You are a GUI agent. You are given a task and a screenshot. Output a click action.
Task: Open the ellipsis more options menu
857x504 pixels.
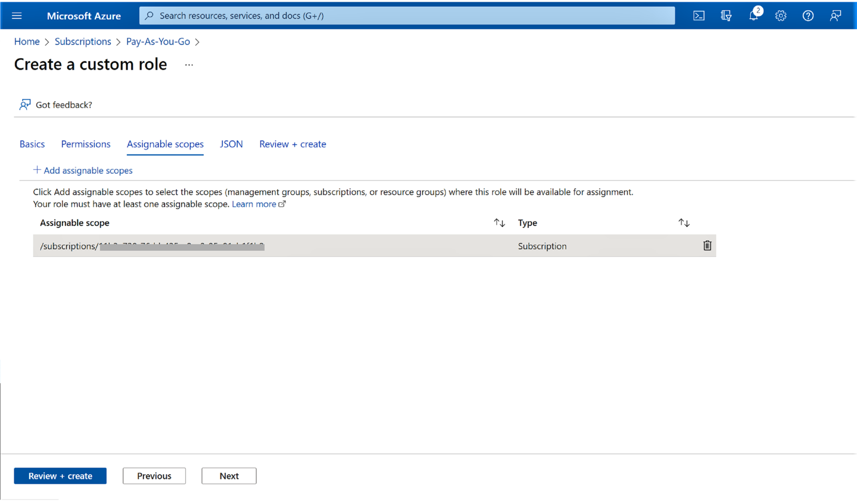tap(189, 65)
